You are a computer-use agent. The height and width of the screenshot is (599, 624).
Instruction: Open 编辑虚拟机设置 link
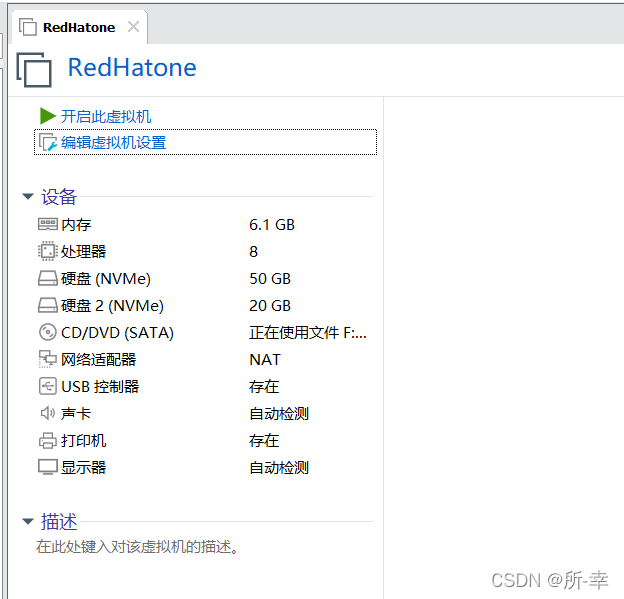[x=113, y=142]
